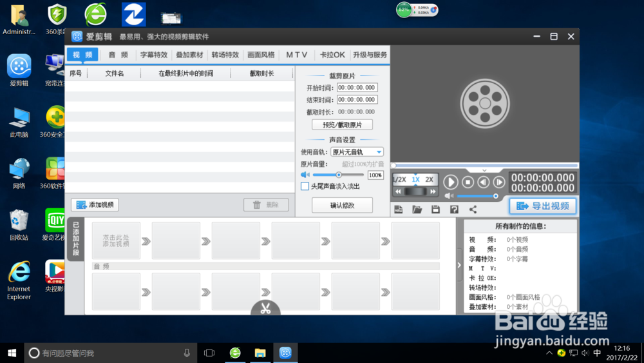Image resolution: width=644 pixels, height=363 pixels.
Task: Click the 删除 button with trash icon
Action: 266,205
